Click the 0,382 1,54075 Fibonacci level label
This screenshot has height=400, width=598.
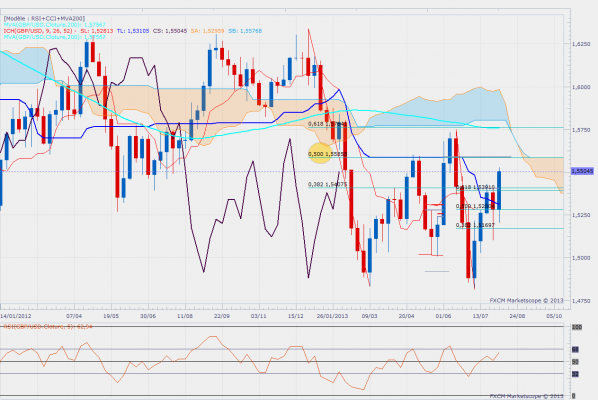(328, 185)
